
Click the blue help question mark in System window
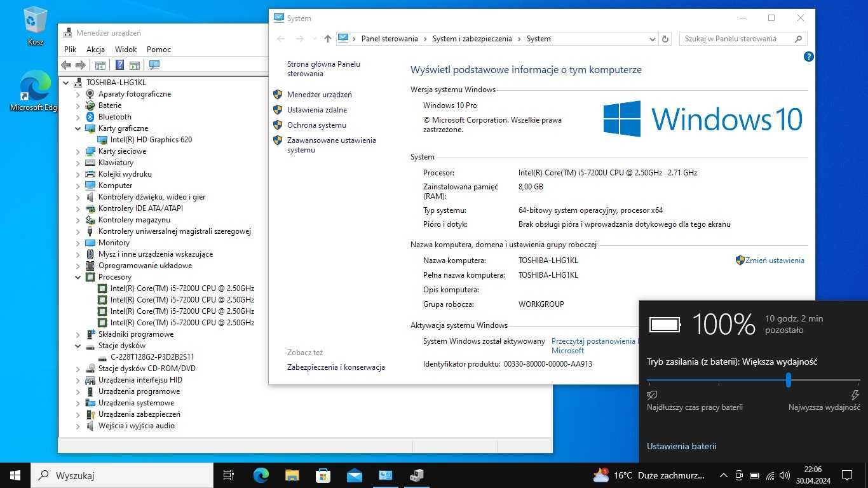point(808,57)
